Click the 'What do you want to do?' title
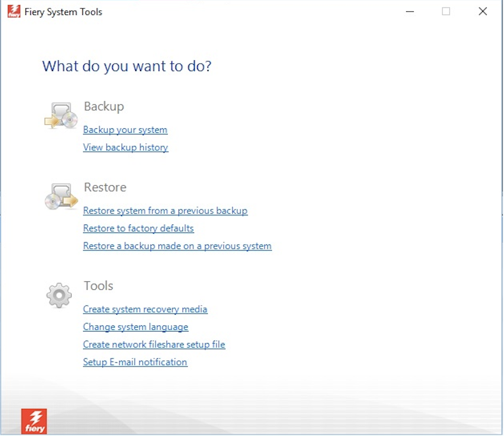This screenshot has width=504, height=436. [x=127, y=66]
